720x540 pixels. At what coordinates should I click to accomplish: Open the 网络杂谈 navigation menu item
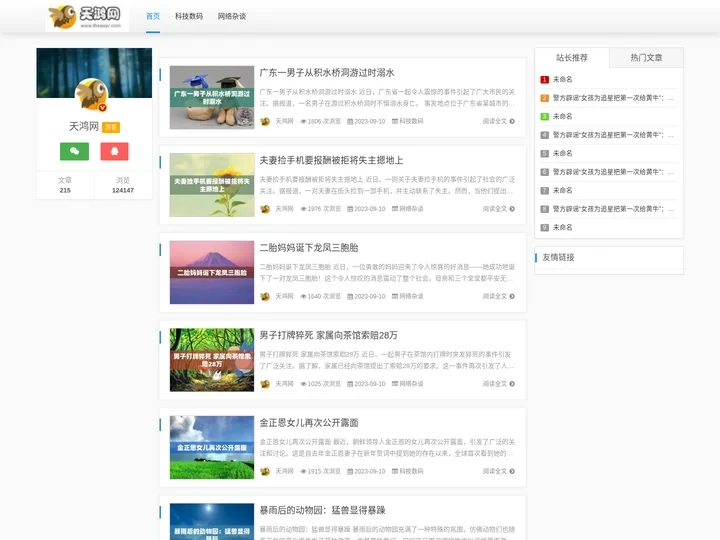pyautogui.click(x=232, y=16)
